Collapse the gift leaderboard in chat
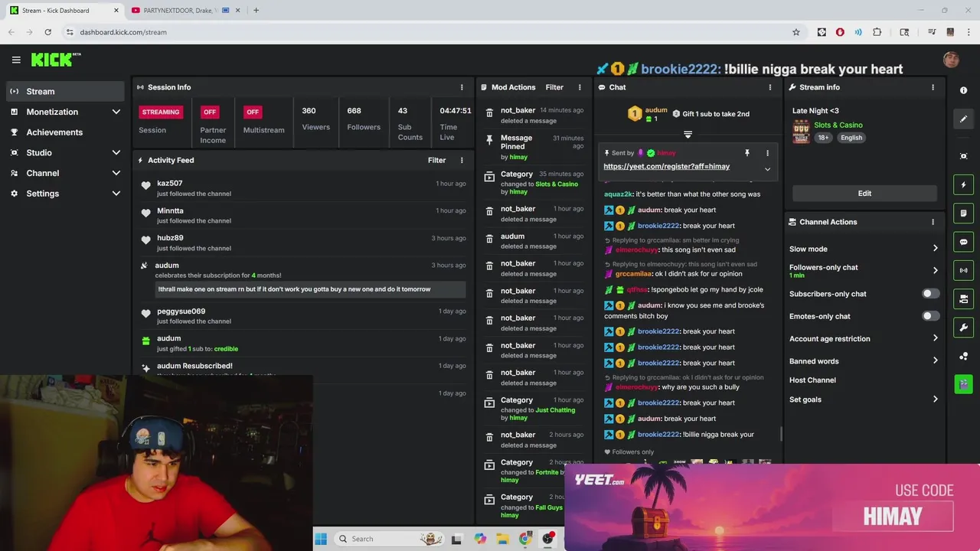Image resolution: width=980 pixels, height=551 pixels. 688,135
